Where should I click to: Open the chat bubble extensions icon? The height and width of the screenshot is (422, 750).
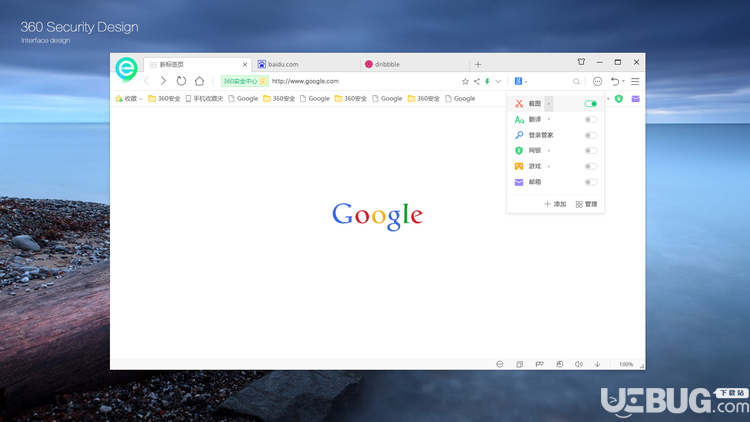[597, 81]
